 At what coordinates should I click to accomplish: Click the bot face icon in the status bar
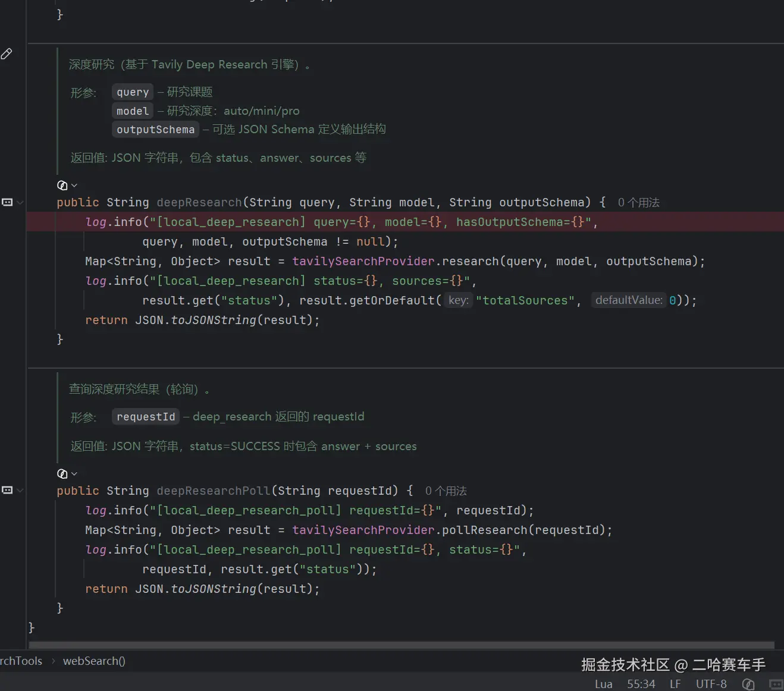(776, 684)
